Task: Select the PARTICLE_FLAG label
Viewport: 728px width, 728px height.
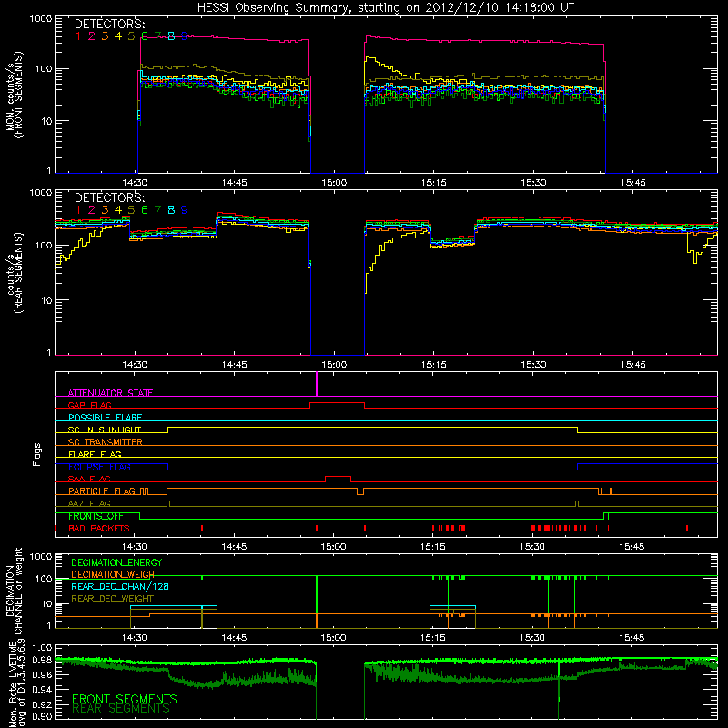Action: point(102,490)
